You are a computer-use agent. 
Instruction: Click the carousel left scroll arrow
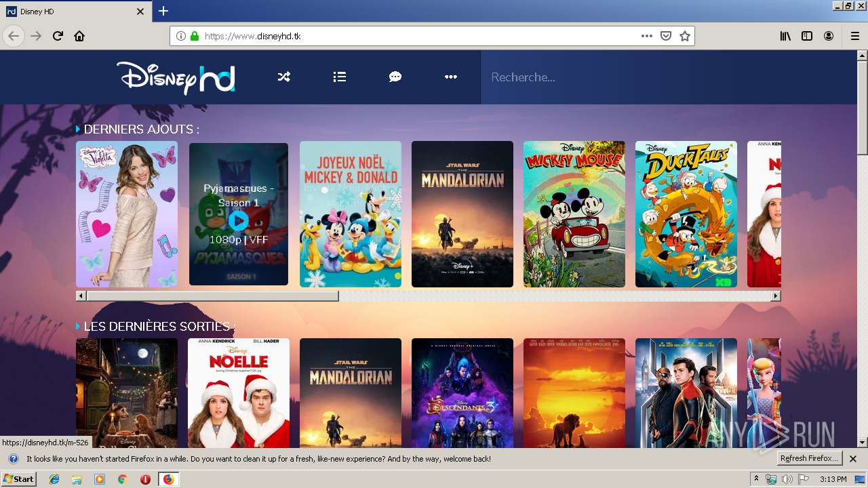[81, 296]
